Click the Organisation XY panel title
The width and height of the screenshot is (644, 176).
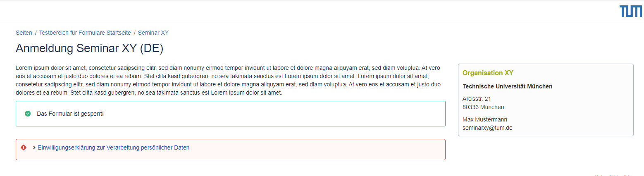488,73
